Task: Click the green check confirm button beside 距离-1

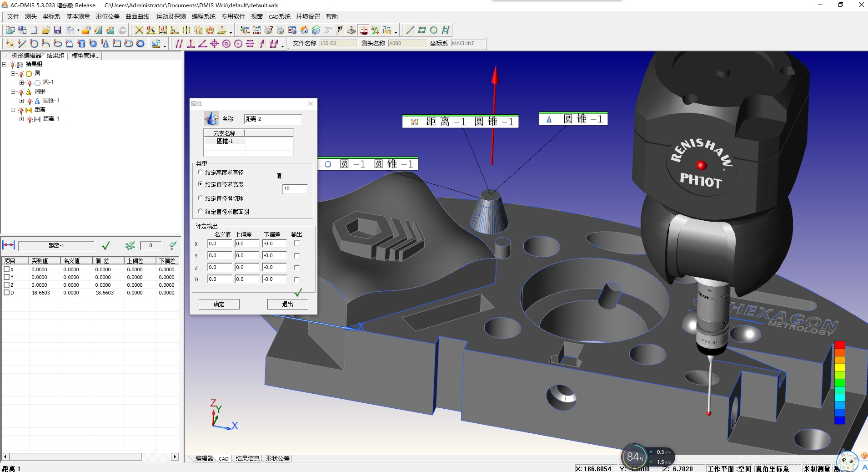Action: 106,246
